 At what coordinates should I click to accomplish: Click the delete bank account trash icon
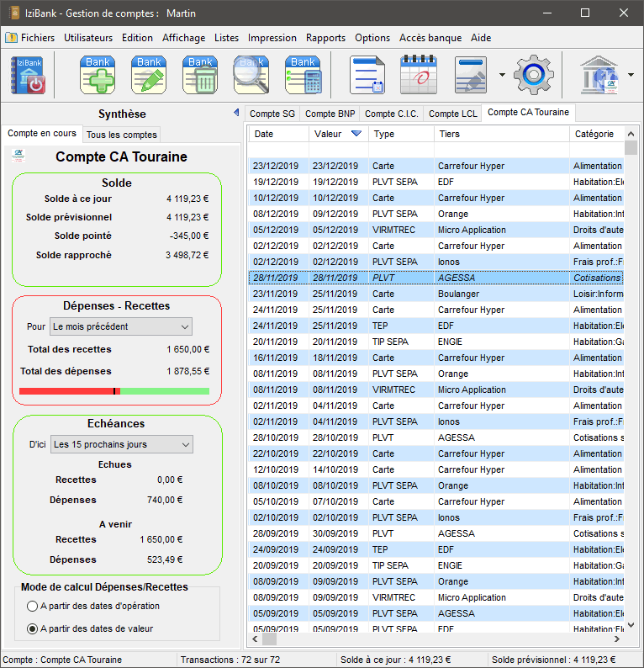point(200,75)
